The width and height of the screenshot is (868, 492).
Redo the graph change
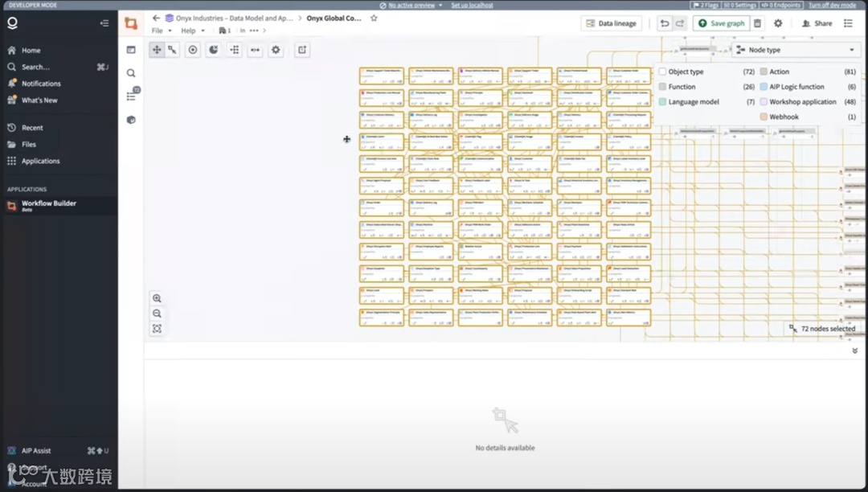[680, 23]
